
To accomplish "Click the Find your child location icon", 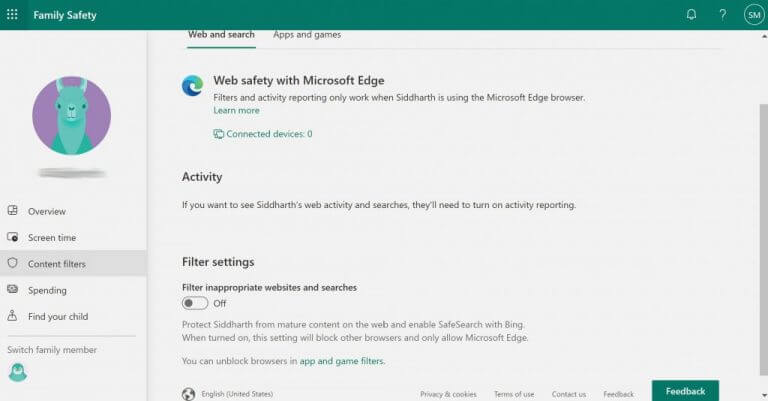I will coord(13,316).
